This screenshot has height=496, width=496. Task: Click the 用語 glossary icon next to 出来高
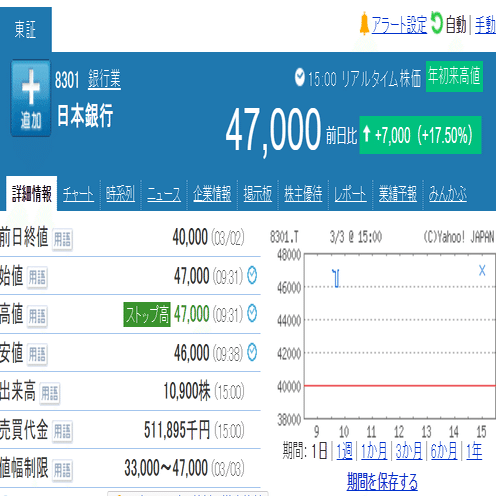coord(50,393)
